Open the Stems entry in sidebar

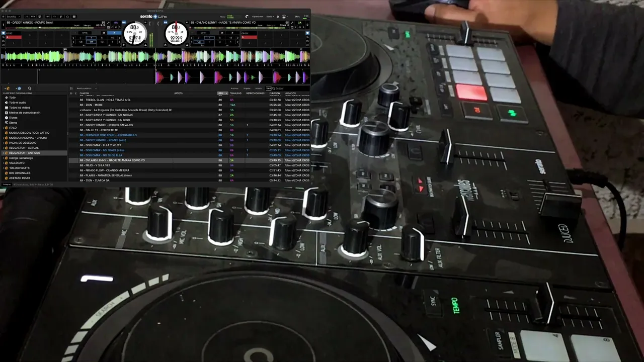tap(13, 123)
